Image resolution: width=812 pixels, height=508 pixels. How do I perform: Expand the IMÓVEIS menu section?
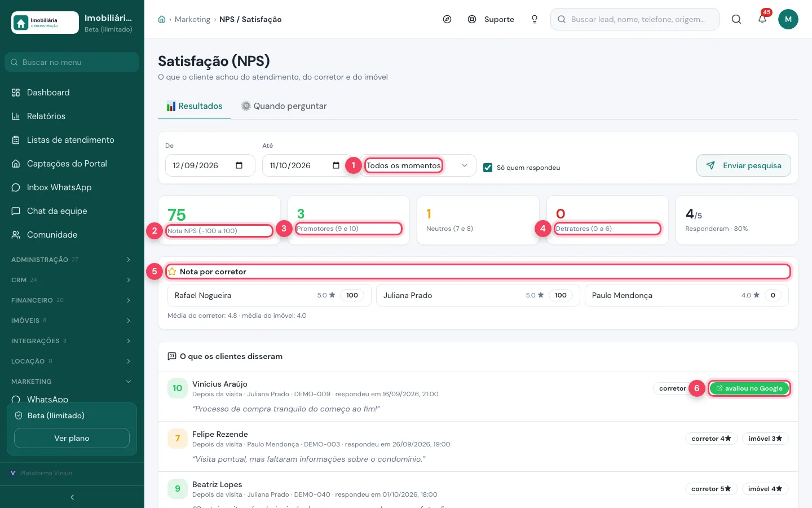[72, 321]
